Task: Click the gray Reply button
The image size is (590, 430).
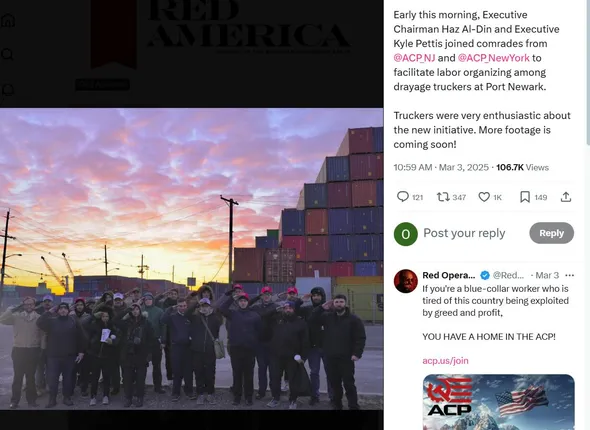Action: (552, 233)
